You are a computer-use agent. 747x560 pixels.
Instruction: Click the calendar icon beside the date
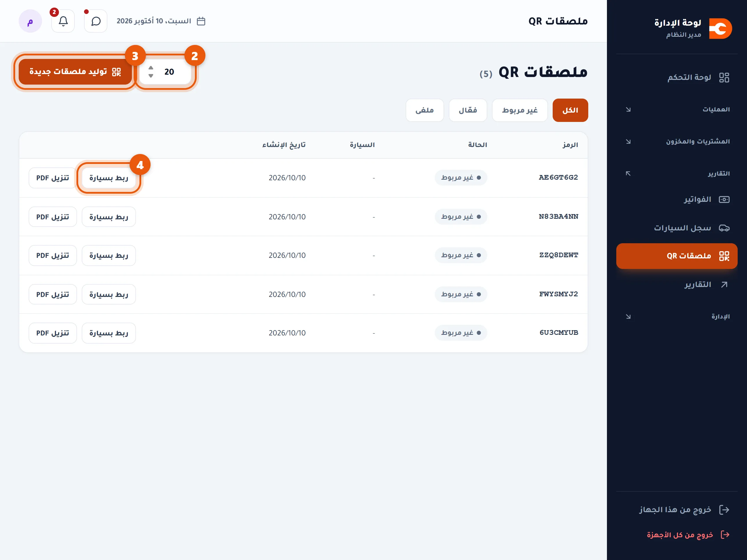pos(201,21)
